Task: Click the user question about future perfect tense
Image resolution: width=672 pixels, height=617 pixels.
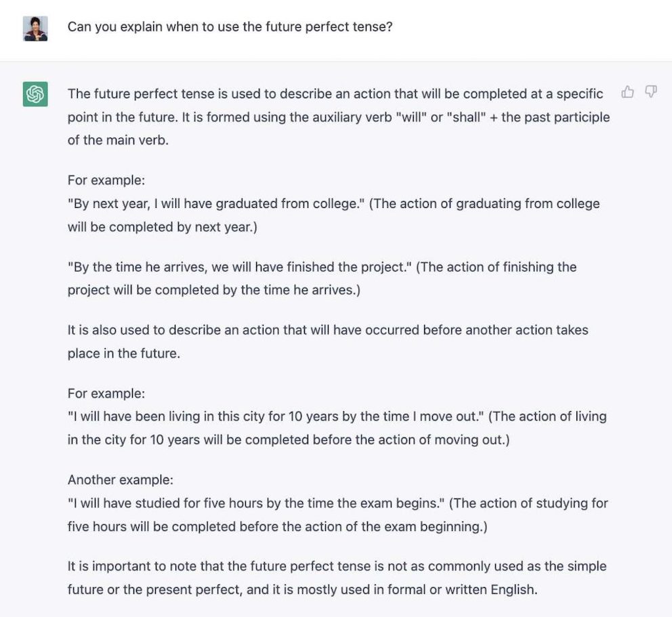Action: [230, 26]
